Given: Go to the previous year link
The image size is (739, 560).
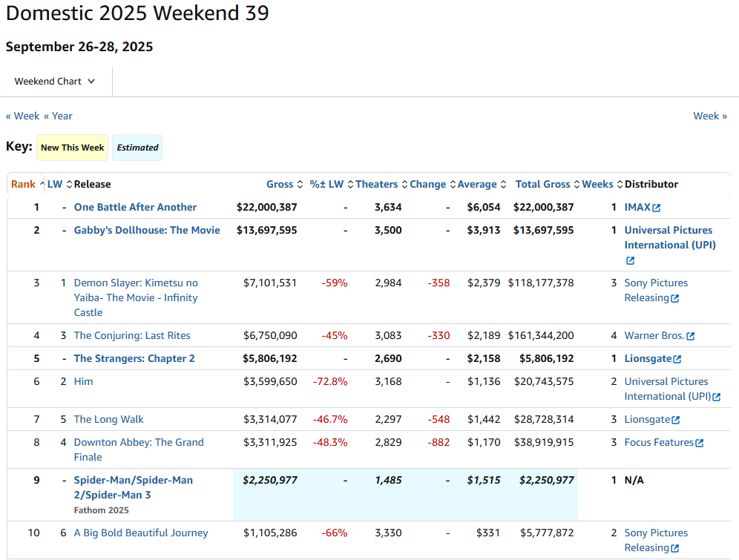Looking at the screenshot, I should point(59,116).
